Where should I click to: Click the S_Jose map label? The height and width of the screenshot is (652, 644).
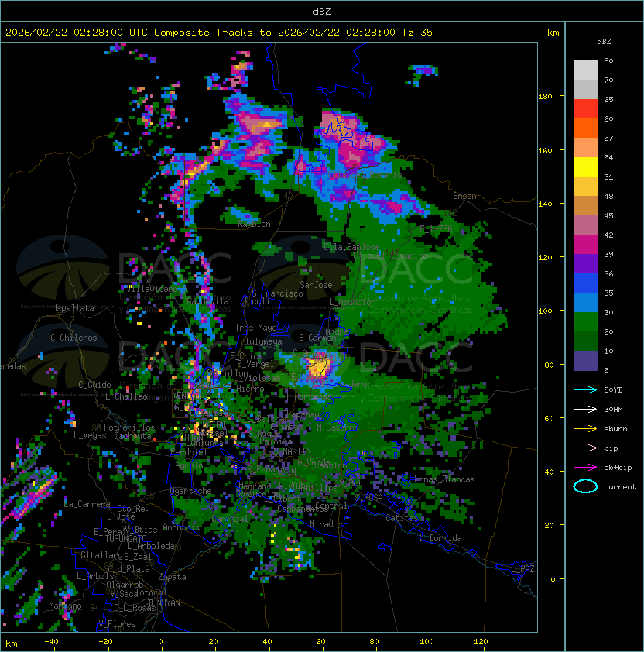coord(121,516)
